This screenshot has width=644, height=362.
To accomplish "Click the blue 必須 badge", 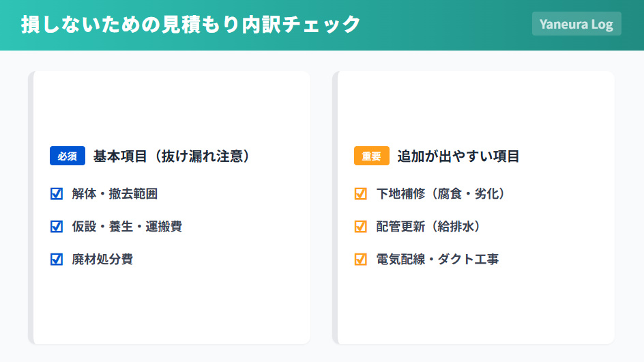I will 67,156.
